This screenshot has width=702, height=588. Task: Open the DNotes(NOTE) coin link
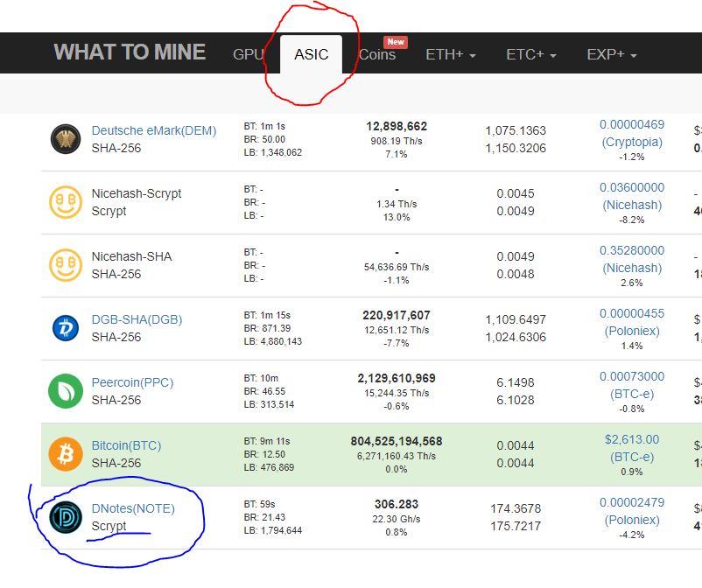(x=133, y=508)
